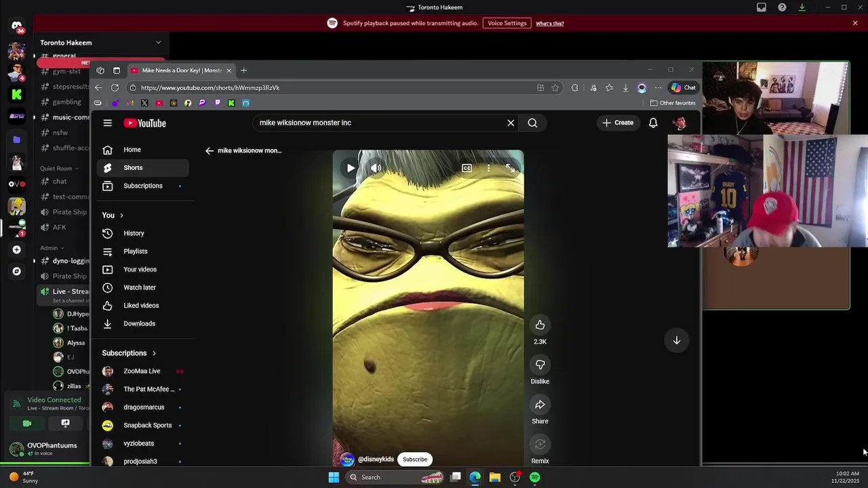Open the gambling channel in Discord
The width and height of the screenshot is (868, 488).
[66, 102]
